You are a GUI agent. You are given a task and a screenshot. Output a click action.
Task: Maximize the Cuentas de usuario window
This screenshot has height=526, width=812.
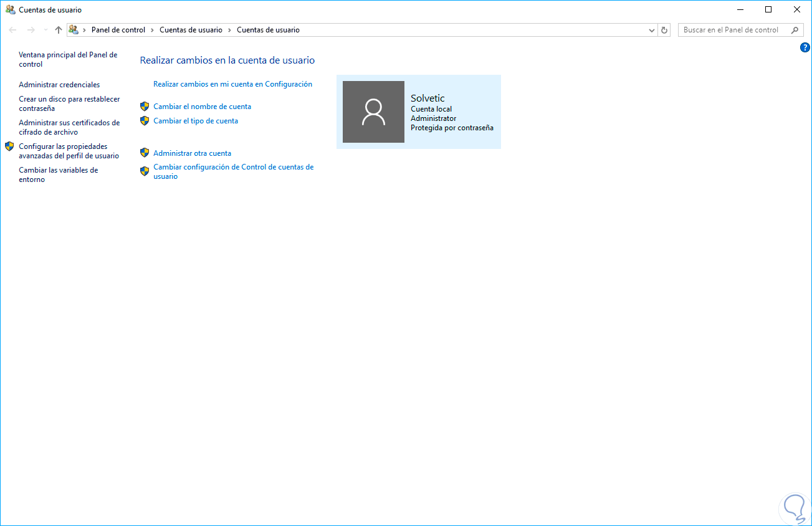(x=768, y=9)
